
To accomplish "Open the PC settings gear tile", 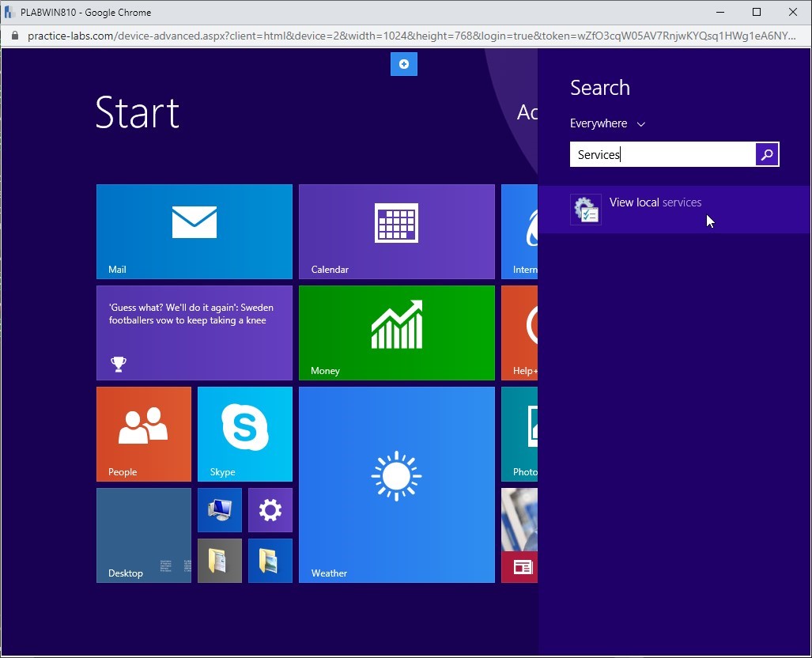I will (x=270, y=510).
